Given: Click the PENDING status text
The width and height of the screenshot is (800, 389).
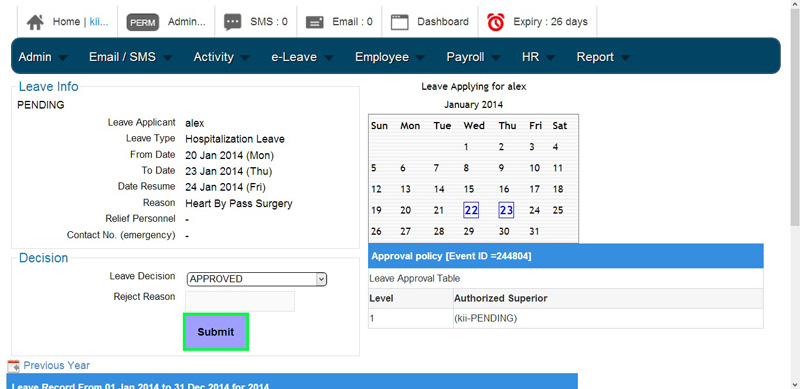Looking at the screenshot, I should click(x=41, y=105).
